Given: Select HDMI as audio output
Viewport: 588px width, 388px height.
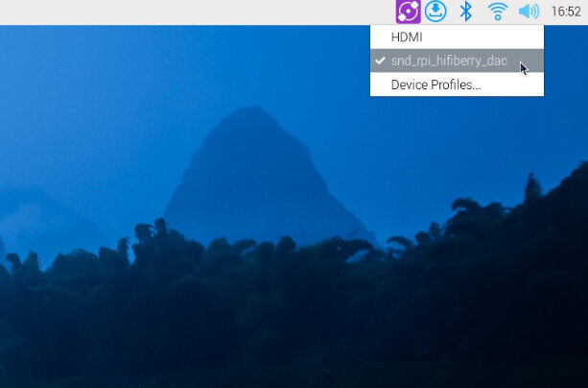Looking at the screenshot, I should [x=406, y=36].
